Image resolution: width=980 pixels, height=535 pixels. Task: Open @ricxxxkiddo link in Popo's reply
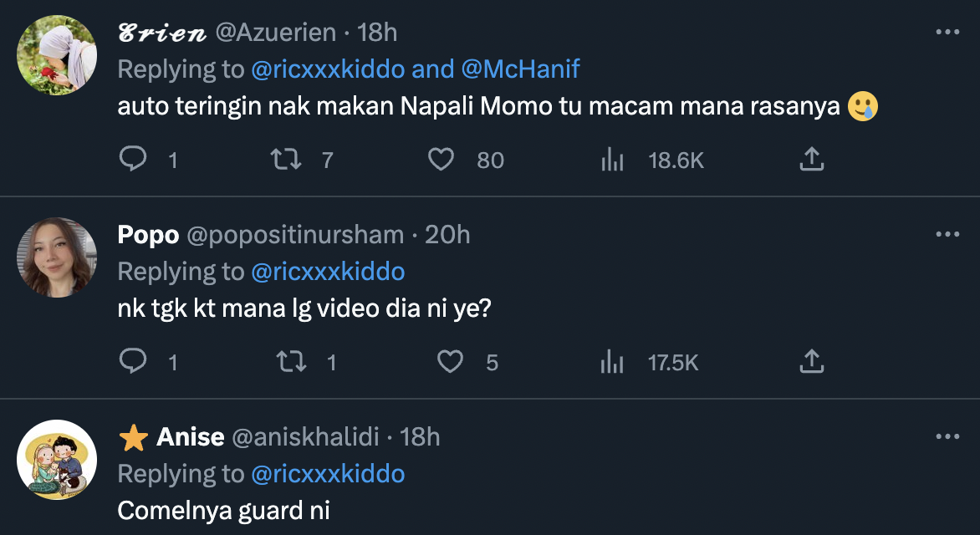(x=328, y=272)
